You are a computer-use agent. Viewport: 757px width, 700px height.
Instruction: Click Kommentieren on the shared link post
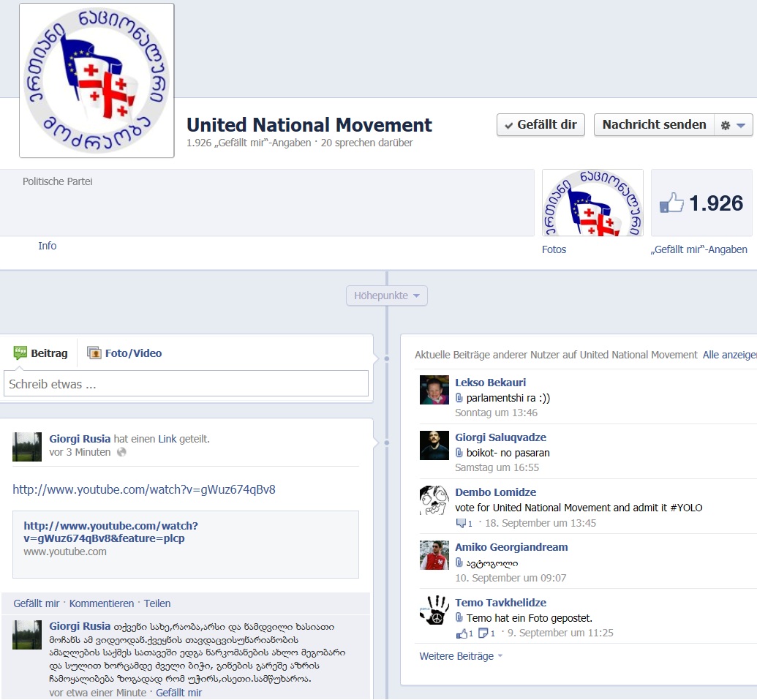(x=102, y=603)
